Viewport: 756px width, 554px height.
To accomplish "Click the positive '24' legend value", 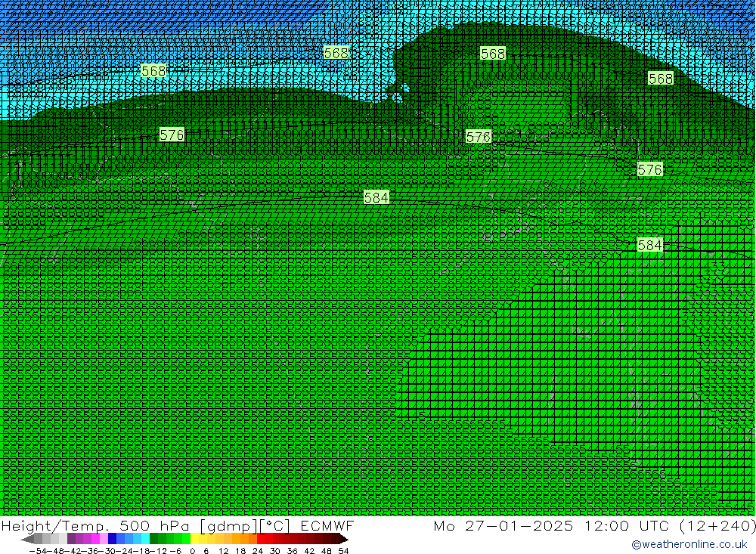I will [x=258, y=551].
